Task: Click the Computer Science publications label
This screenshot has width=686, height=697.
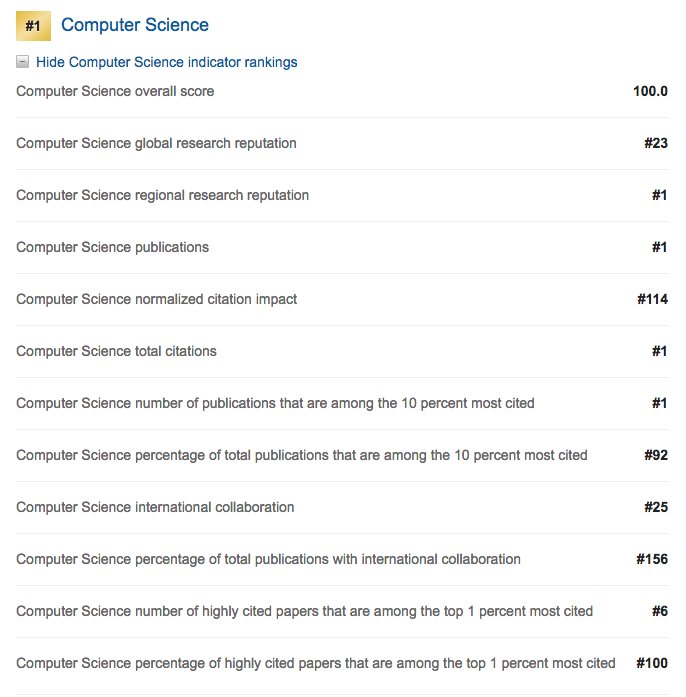Action: click(x=112, y=247)
